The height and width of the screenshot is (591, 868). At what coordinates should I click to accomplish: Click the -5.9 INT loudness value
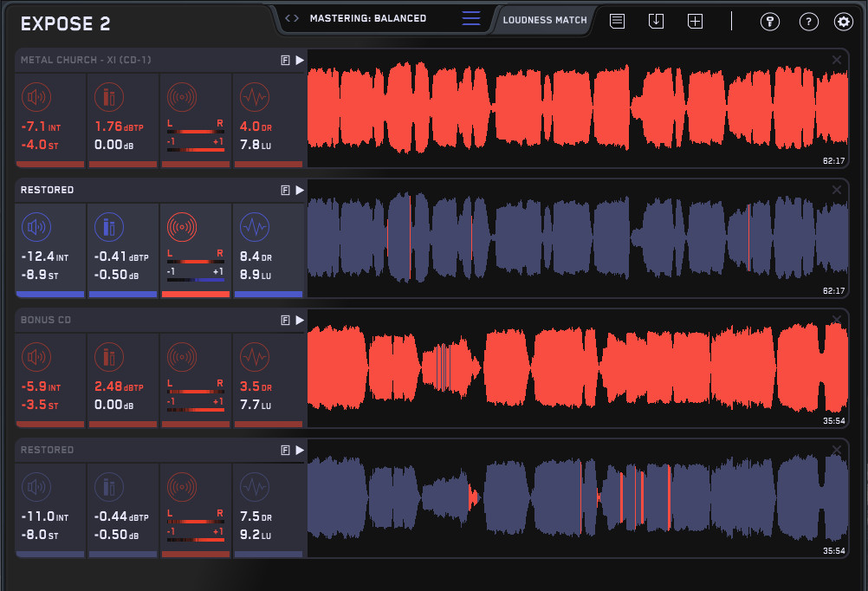pos(41,386)
